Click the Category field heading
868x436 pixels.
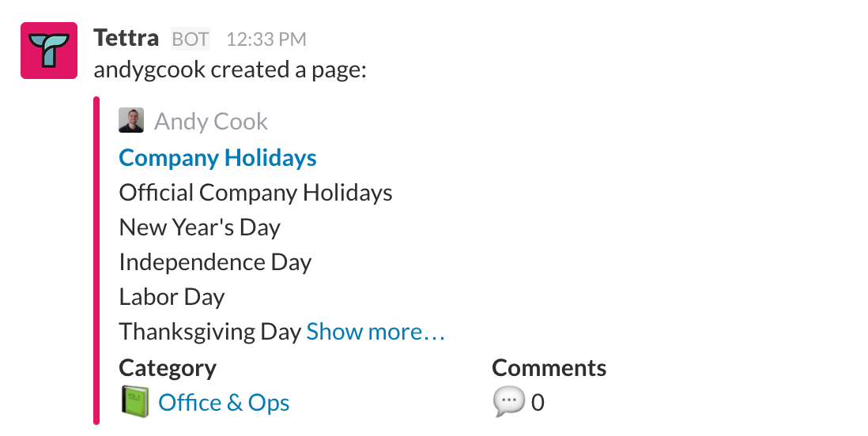[168, 368]
